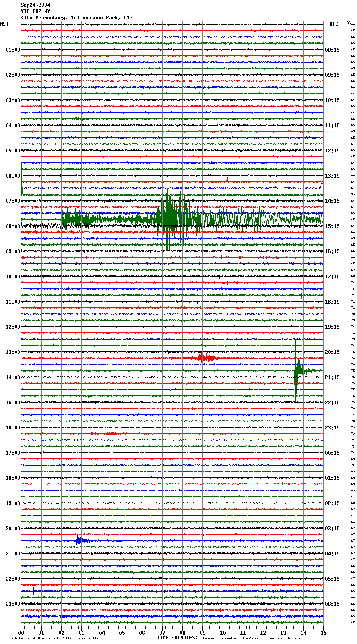
Task: Select minute 05 tick on bottom axis
Action: [122, 633]
